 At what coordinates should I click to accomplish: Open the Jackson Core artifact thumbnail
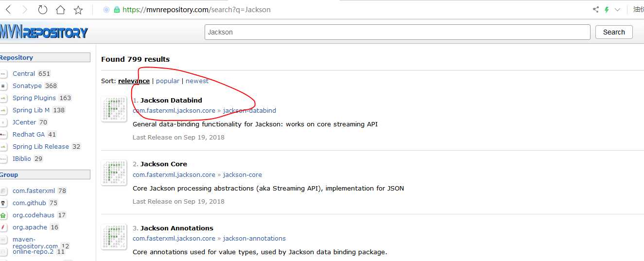pos(114,173)
